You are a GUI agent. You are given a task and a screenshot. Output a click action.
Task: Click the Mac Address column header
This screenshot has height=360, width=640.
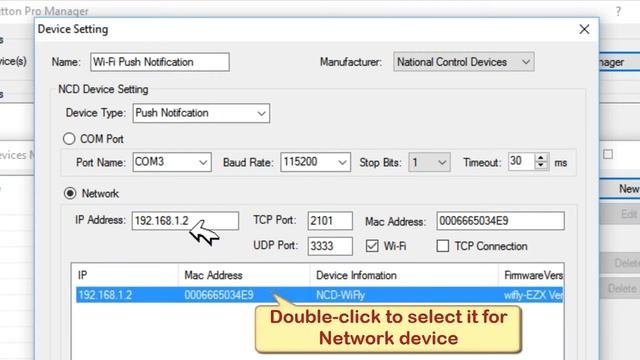(244, 275)
